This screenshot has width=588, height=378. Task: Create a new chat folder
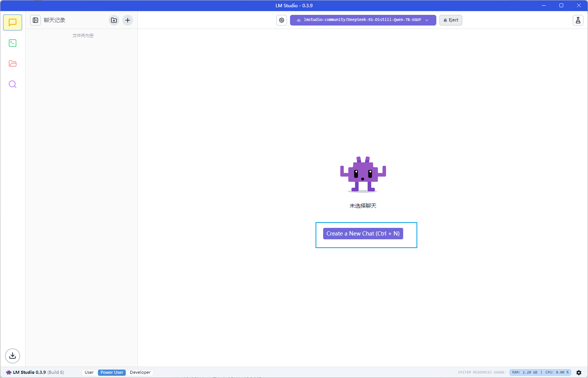coord(114,20)
